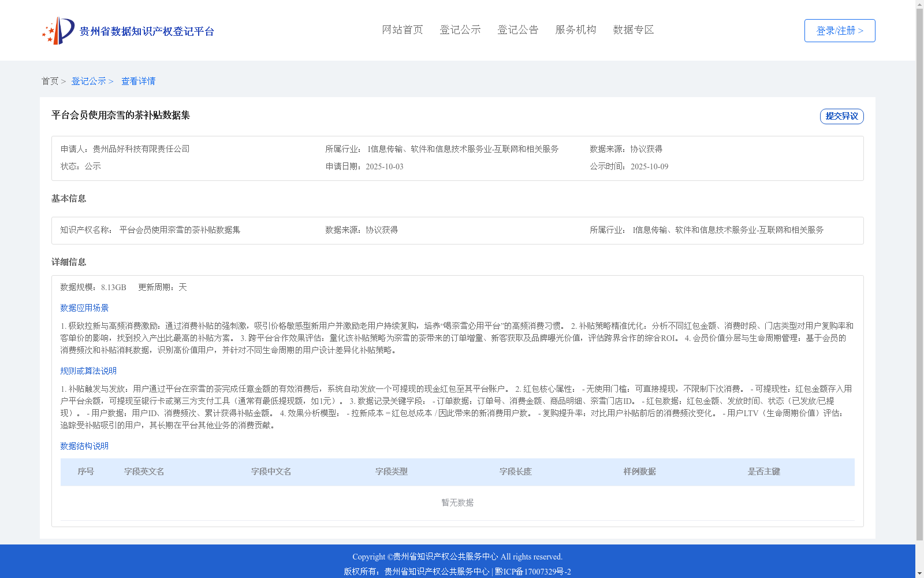This screenshot has height=578, width=924.
Task: Click the applicant 贵州品好科技有限责任公司
Action: [x=141, y=149]
